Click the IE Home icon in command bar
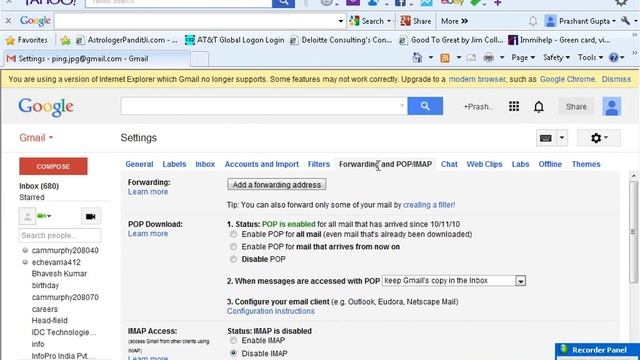Viewport: 640px width, 360px height. tap(417, 58)
